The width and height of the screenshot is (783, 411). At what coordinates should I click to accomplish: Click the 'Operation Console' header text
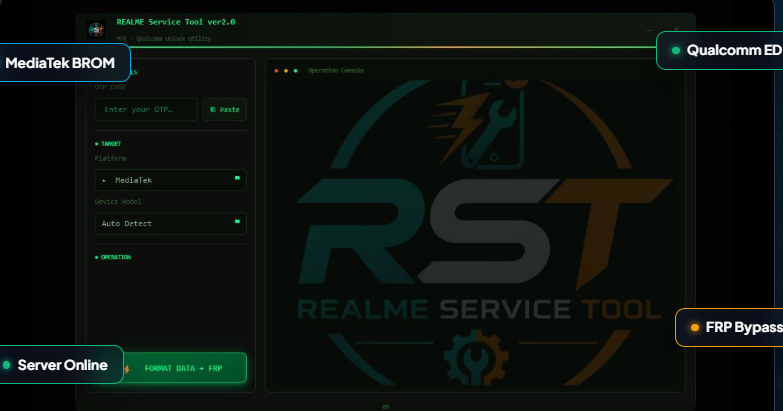pos(336,70)
